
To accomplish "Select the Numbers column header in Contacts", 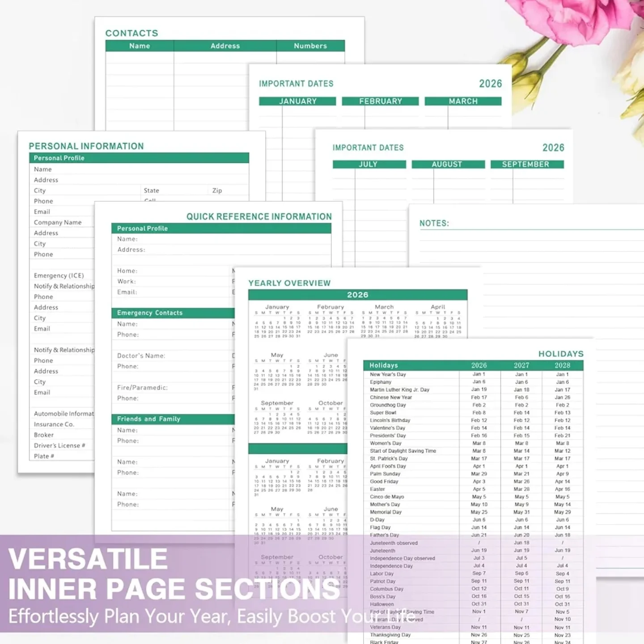I will (310, 46).
